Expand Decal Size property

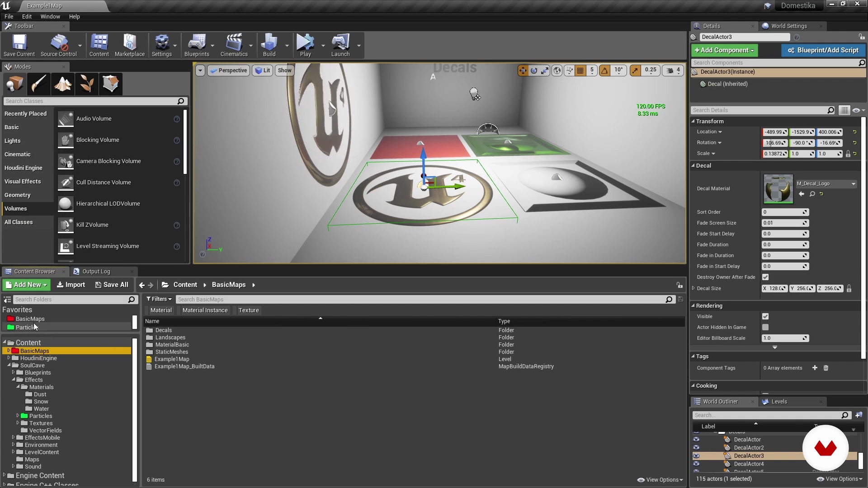point(693,288)
